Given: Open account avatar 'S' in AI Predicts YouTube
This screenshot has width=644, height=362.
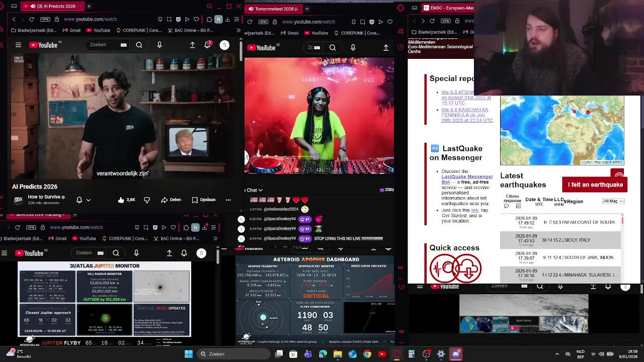Looking at the screenshot, I should [224, 45].
